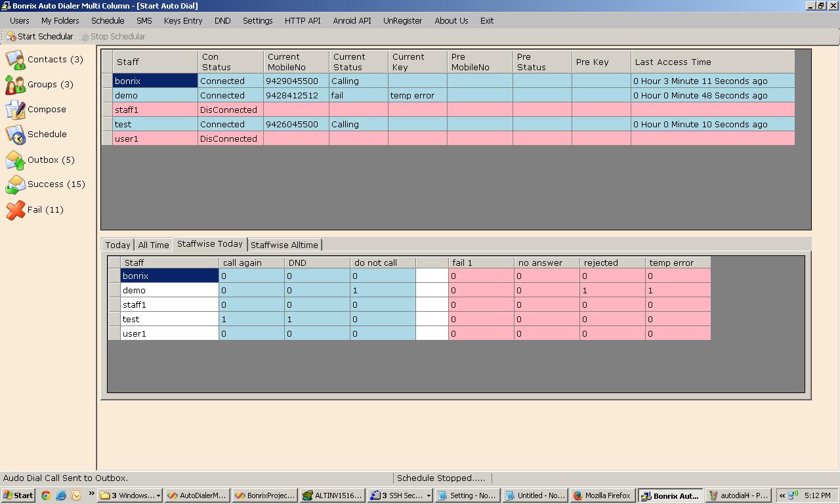This screenshot has width=840, height=504.
Task: Switch to the Today tab
Action: pos(117,245)
